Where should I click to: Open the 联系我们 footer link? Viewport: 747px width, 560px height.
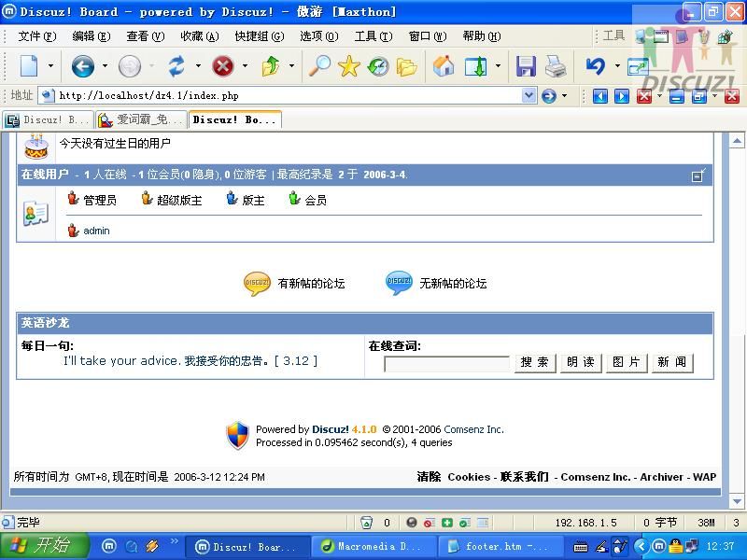pos(525,477)
